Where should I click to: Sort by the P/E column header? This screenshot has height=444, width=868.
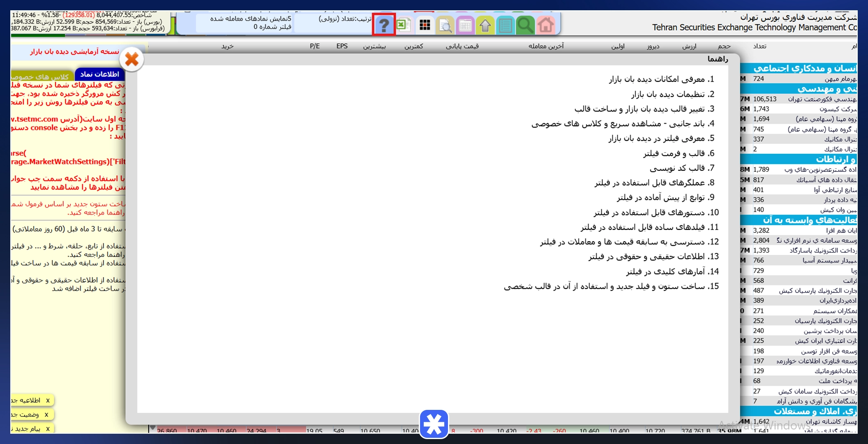(x=315, y=46)
